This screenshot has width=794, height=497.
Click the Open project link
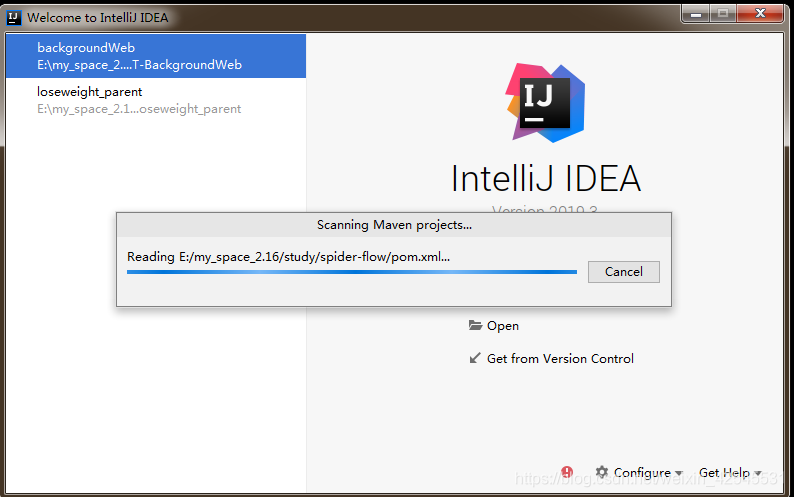[502, 326]
